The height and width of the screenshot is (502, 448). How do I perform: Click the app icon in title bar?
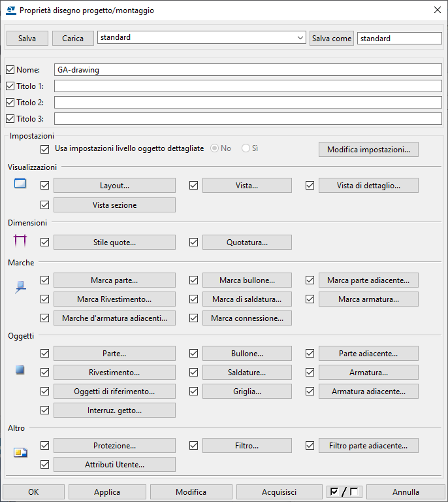click(x=10, y=10)
